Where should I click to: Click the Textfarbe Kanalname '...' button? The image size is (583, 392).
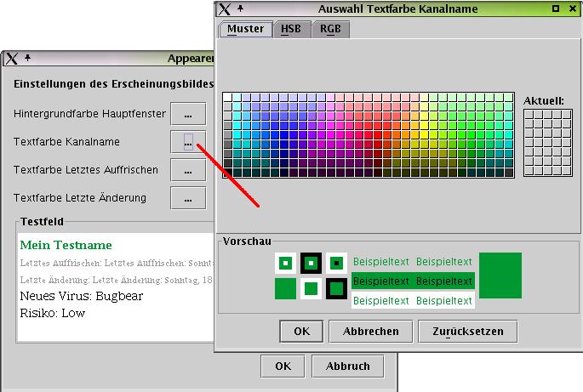point(188,142)
